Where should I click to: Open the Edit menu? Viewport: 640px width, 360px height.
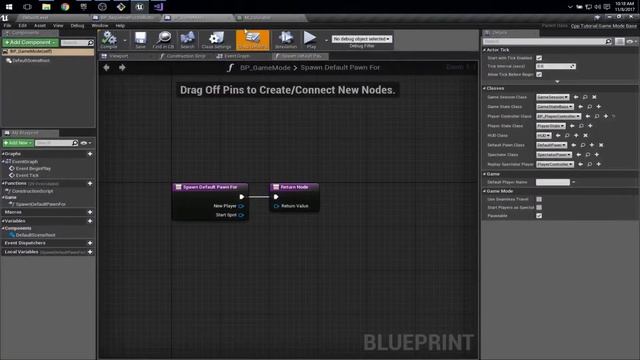[x=22, y=25]
